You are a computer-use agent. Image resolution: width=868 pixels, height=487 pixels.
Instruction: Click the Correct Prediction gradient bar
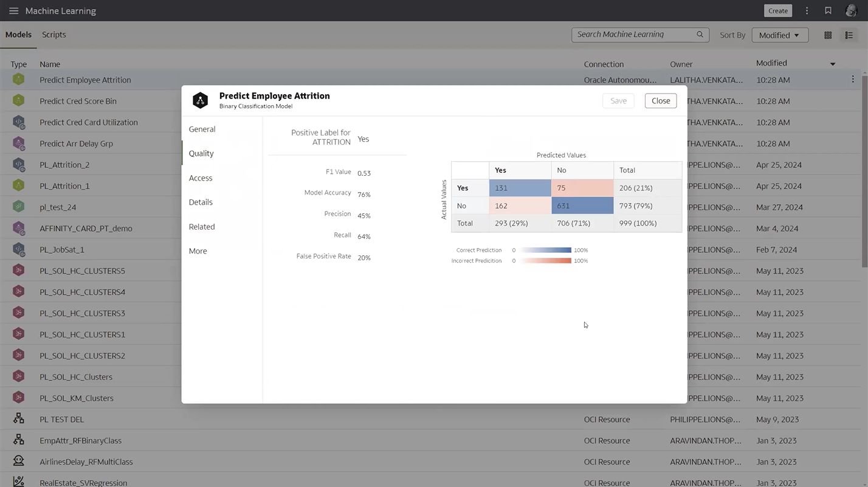click(x=546, y=250)
